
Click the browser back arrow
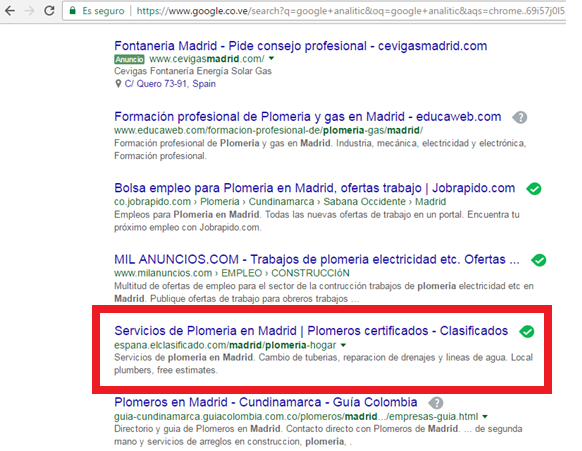[10, 10]
